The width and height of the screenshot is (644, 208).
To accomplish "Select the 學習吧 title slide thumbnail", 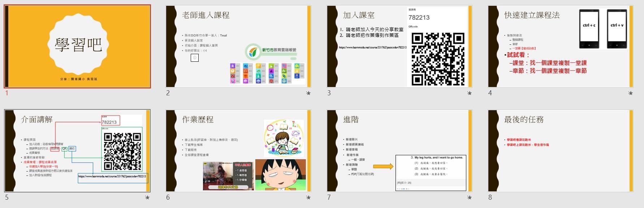I will click(77, 47).
